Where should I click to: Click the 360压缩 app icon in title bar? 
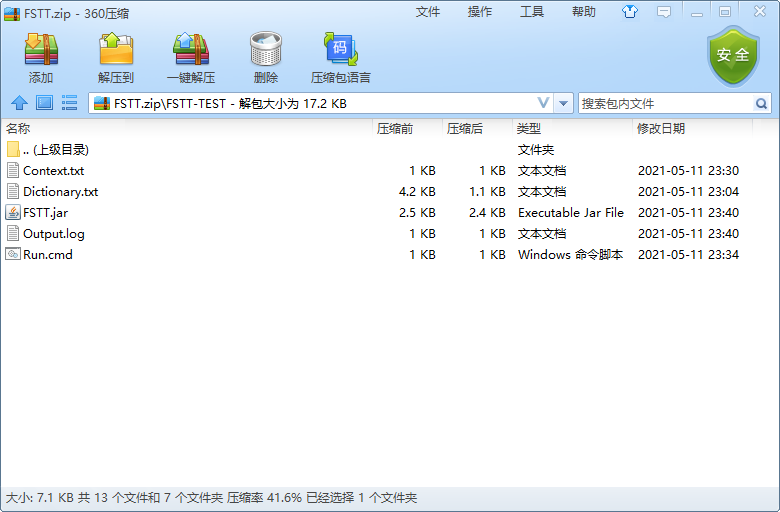point(12,13)
